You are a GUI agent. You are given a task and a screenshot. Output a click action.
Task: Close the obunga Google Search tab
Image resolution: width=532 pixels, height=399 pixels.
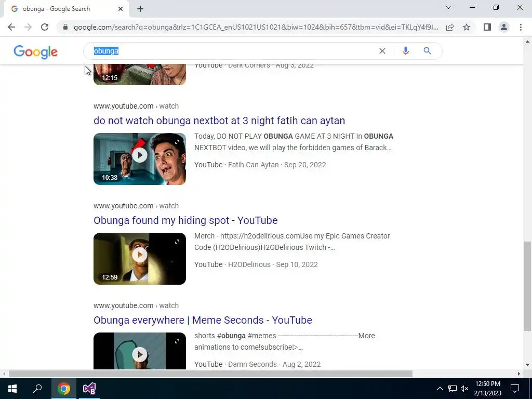[x=121, y=9]
